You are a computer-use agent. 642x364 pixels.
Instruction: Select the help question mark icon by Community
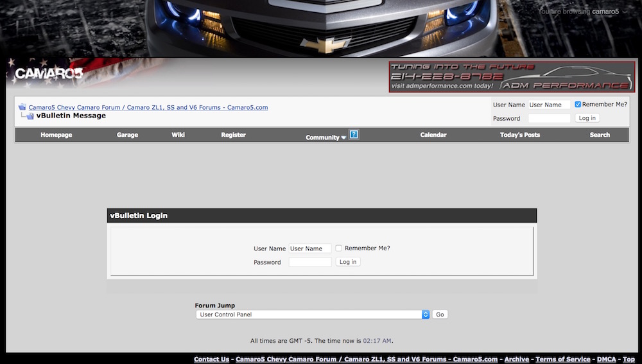pyautogui.click(x=354, y=134)
